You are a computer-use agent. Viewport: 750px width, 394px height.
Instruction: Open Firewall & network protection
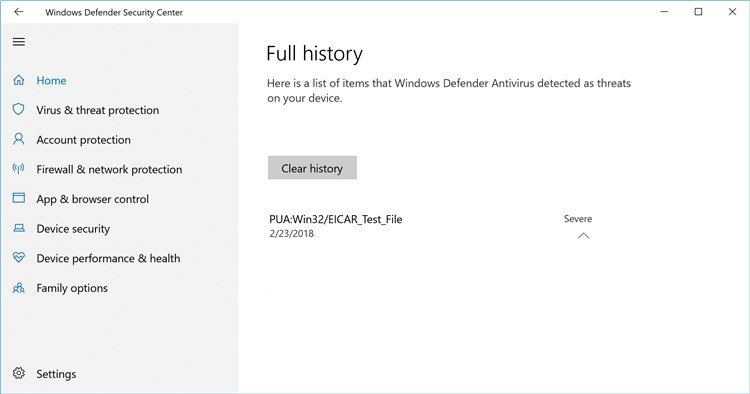pyautogui.click(x=109, y=169)
